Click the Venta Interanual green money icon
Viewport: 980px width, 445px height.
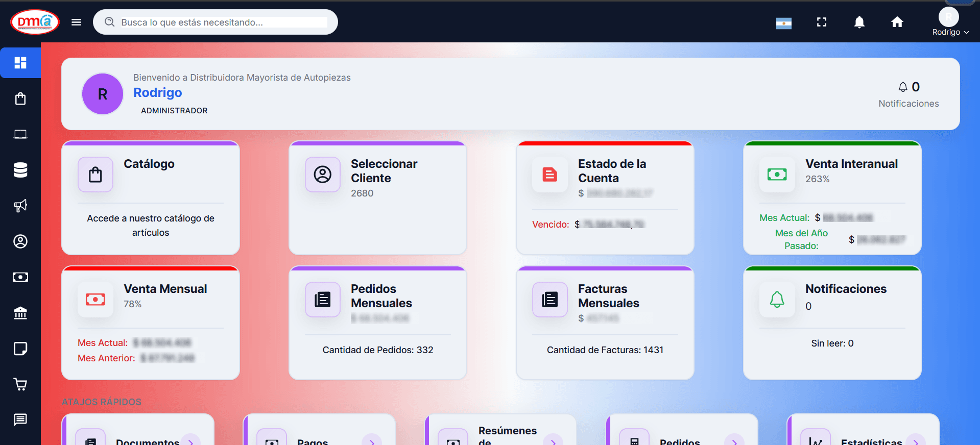pos(777,175)
